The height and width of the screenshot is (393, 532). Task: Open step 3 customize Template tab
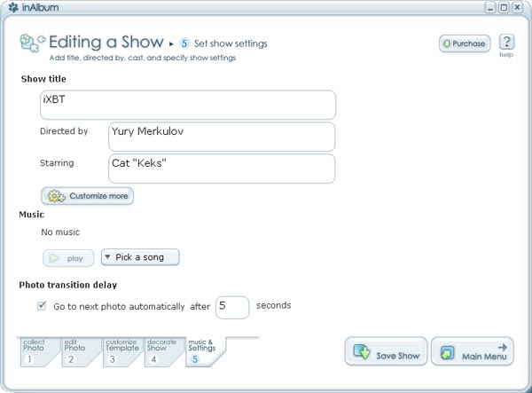pos(121,352)
